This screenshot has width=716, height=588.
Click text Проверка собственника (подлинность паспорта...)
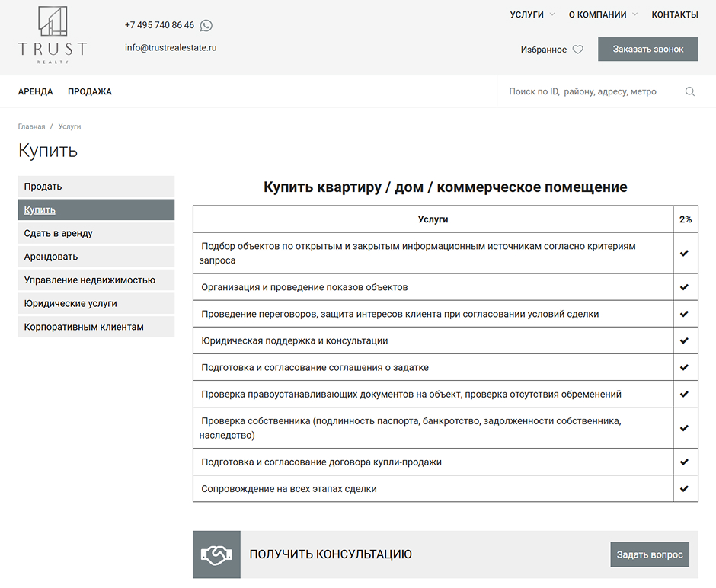[x=411, y=428]
